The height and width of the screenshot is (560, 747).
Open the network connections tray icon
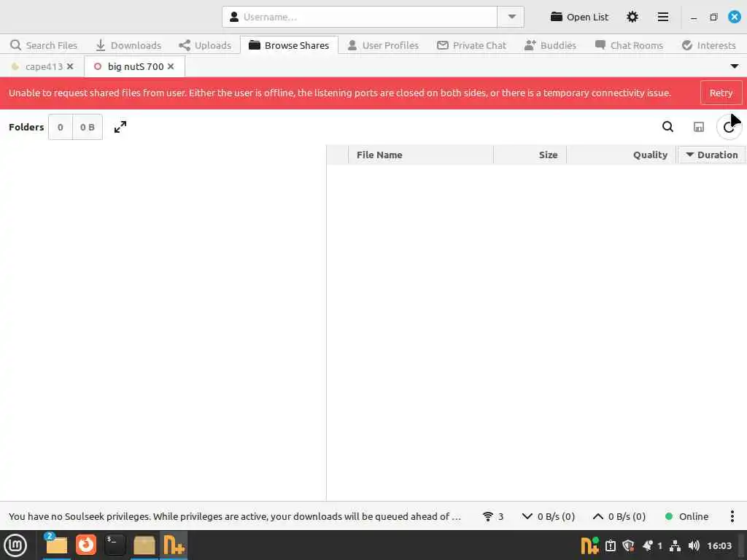(675, 545)
